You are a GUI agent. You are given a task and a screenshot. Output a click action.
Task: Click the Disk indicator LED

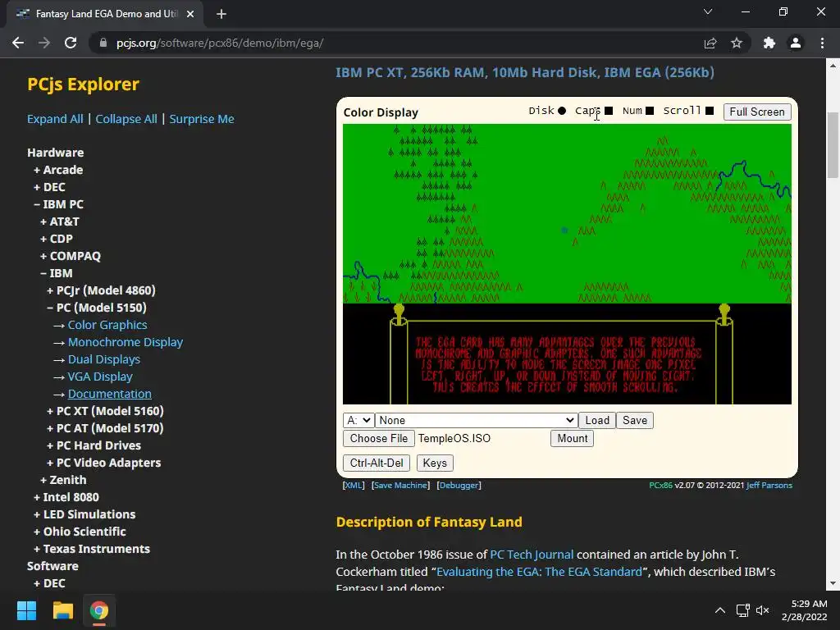(x=561, y=111)
